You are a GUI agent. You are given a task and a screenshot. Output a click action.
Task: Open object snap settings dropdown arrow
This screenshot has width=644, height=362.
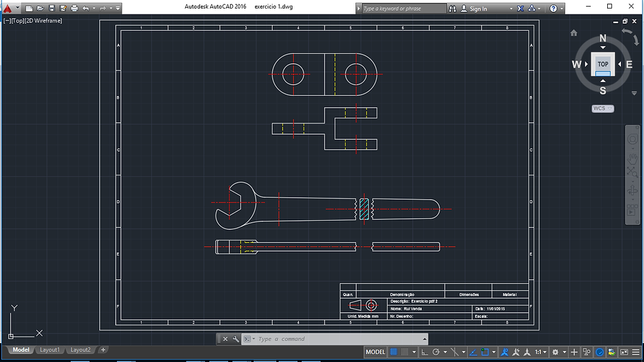click(x=494, y=352)
